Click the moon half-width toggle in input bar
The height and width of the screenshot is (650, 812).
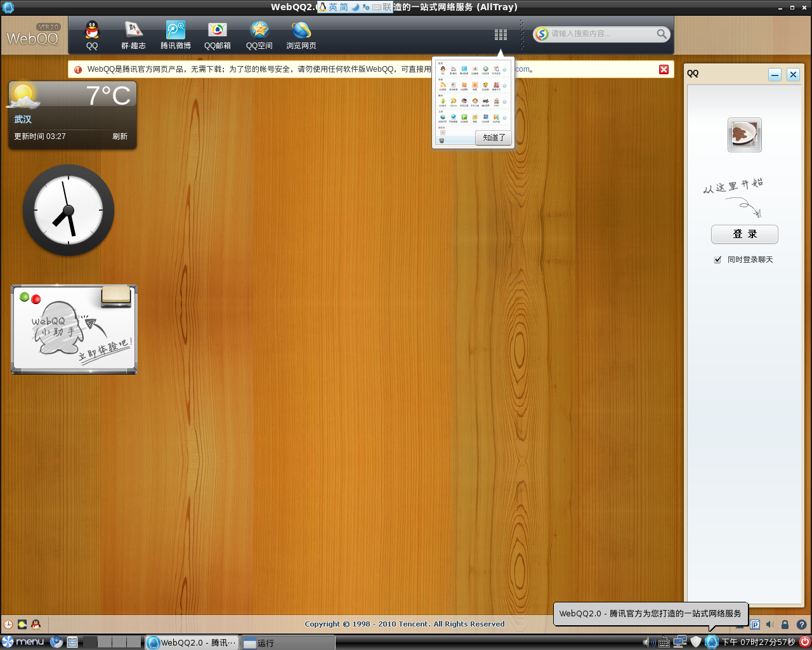pos(355,7)
